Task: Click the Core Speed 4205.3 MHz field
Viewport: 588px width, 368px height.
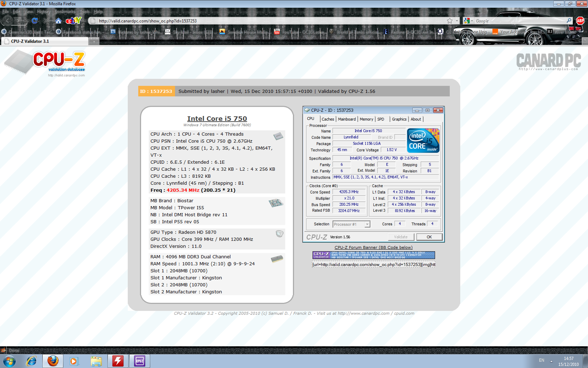Action: 349,192
